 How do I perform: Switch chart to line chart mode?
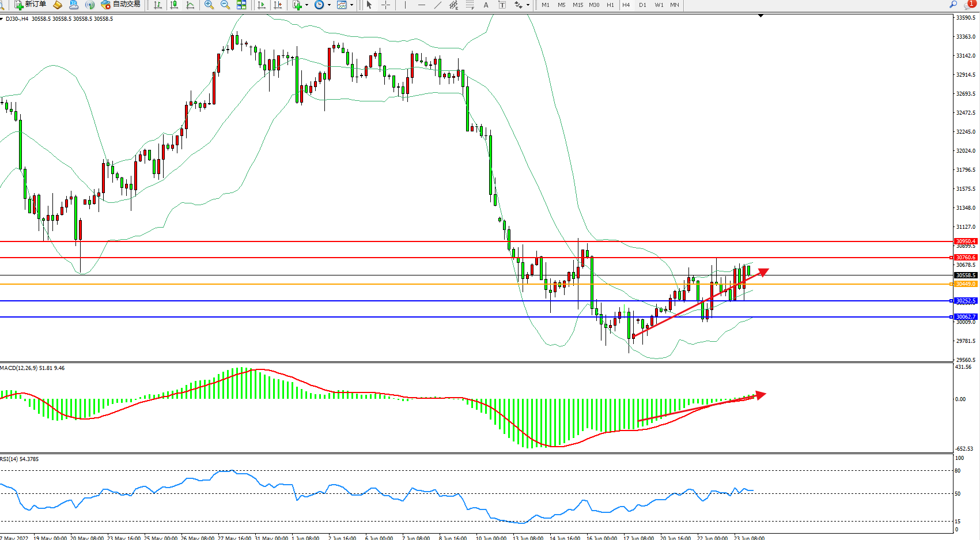coord(190,5)
